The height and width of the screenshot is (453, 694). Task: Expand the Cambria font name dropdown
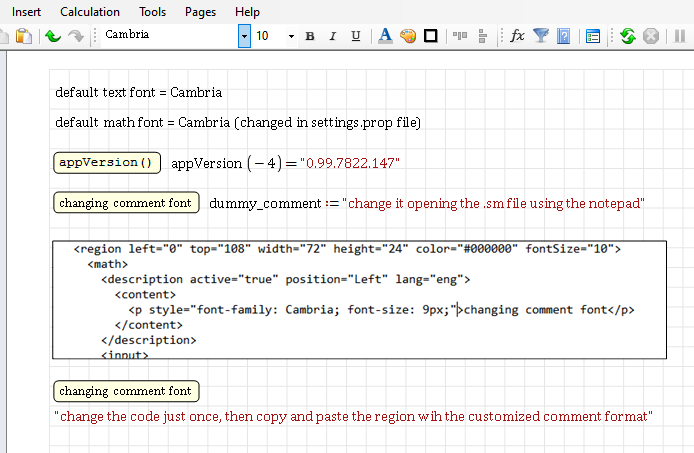coord(244,36)
